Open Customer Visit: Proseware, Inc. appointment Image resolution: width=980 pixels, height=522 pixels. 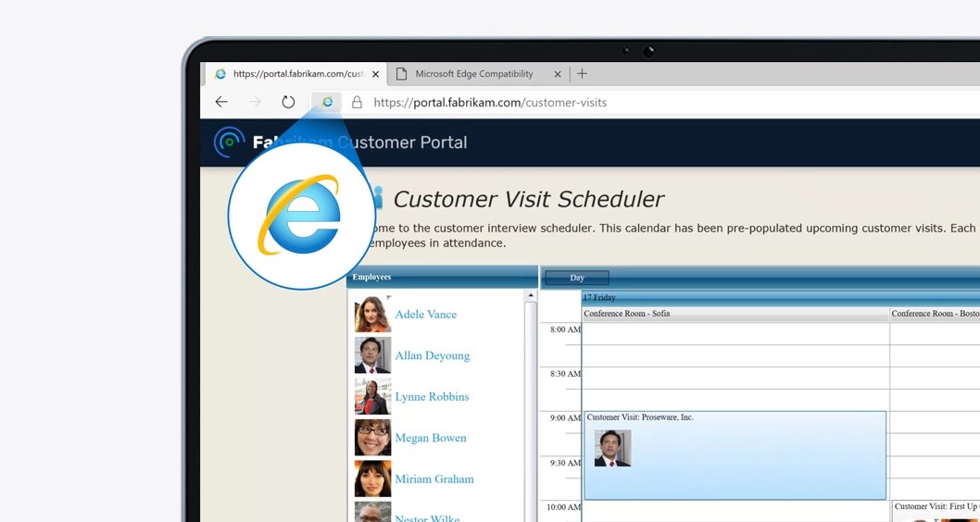(735, 455)
